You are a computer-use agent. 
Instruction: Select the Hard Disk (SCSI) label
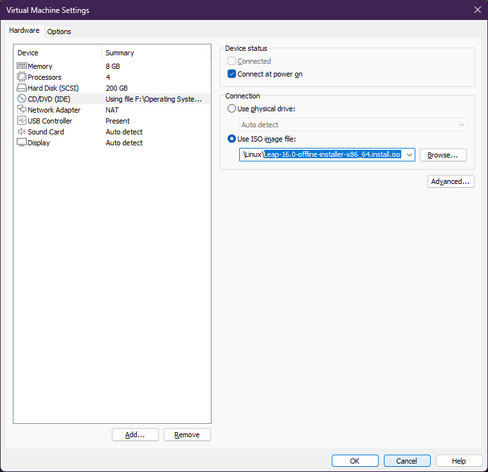[53, 88]
